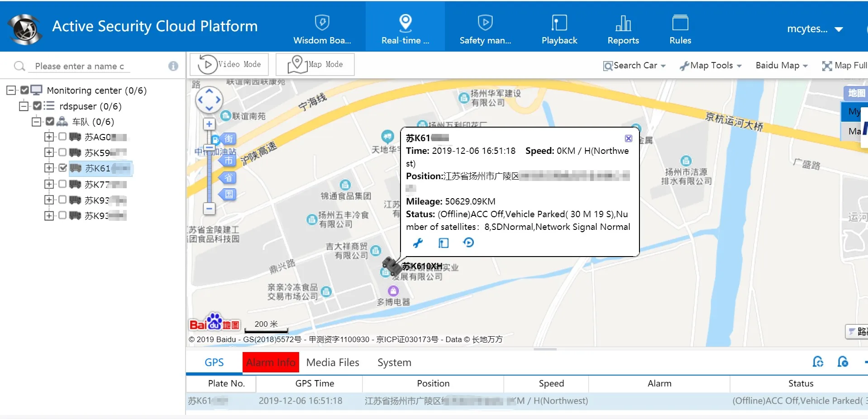Viewport: 868px width, 419px height.
Task: Check the 苏K59 vehicle checkbox
Action: (x=62, y=152)
